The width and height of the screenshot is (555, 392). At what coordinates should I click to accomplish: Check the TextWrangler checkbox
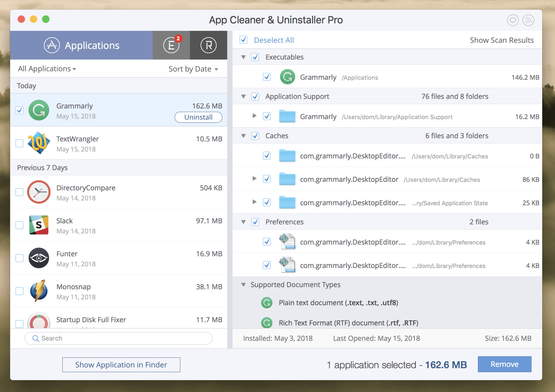(x=19, y=143)
